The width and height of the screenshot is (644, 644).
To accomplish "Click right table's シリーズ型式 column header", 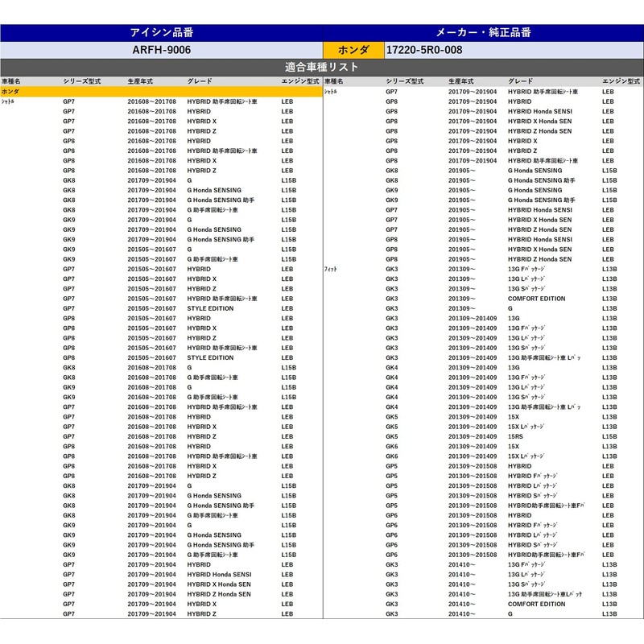I will [x=404, y=82].
